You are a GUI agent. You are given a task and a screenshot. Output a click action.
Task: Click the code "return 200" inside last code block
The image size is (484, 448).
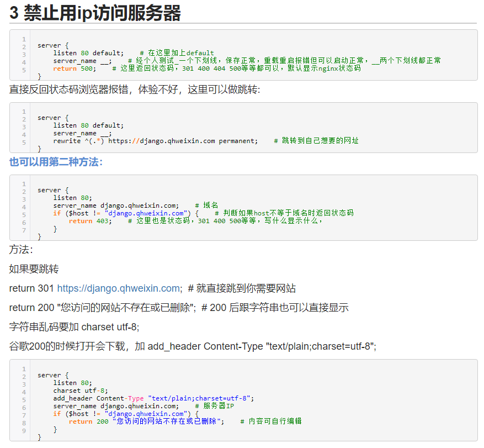pos(89,421)
